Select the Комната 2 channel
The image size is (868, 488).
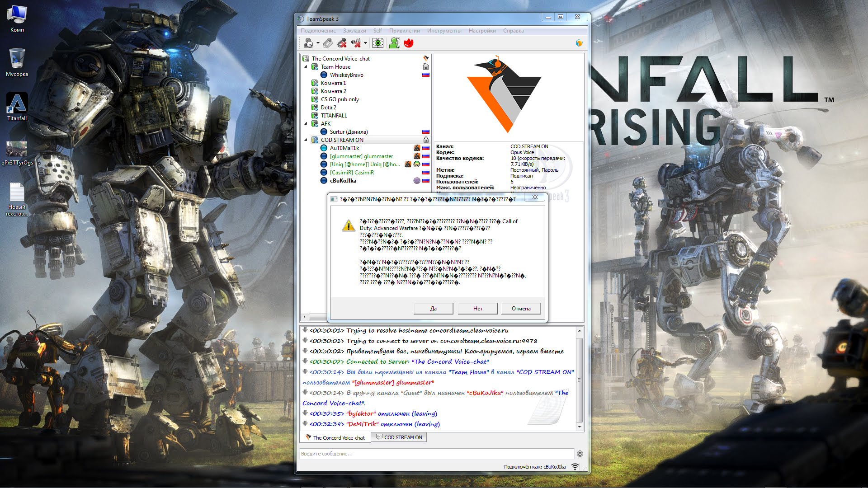tap(334, 91)
